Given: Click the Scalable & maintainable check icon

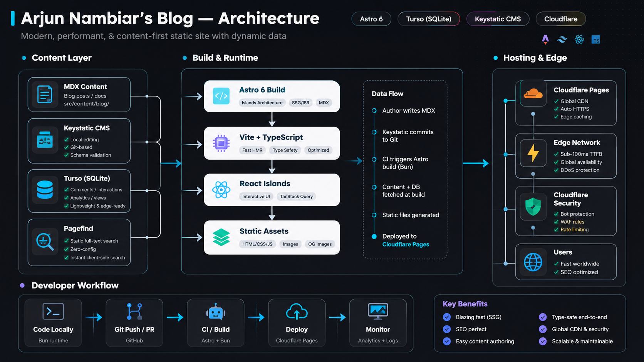Looking at the screenshot, I should click(x=543, y=341).
